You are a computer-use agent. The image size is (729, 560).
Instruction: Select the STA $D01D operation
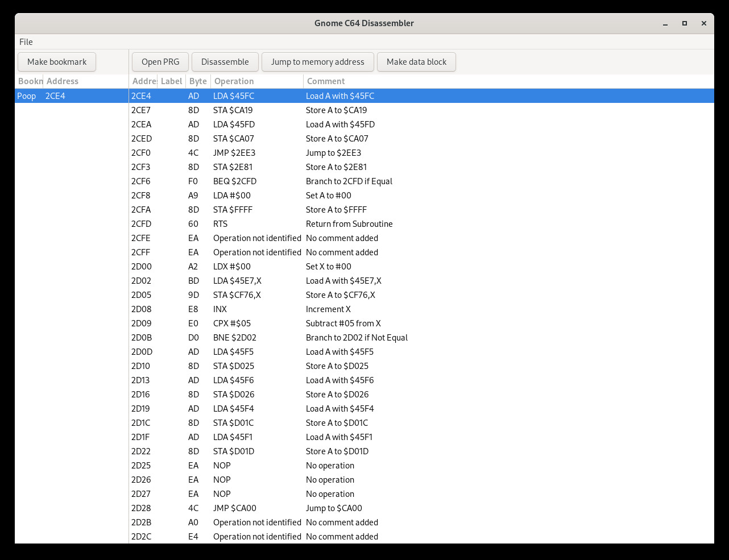[x=234, y=451]
